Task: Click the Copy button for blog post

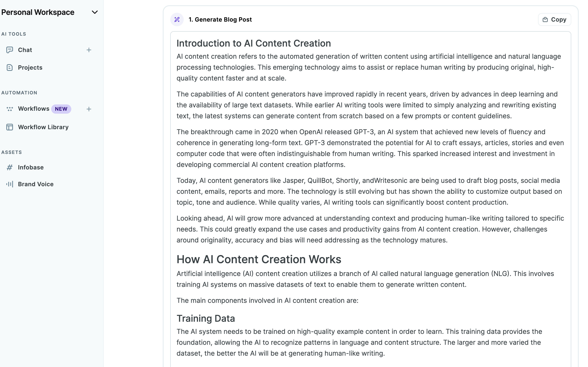Action: tap(554, 19)
